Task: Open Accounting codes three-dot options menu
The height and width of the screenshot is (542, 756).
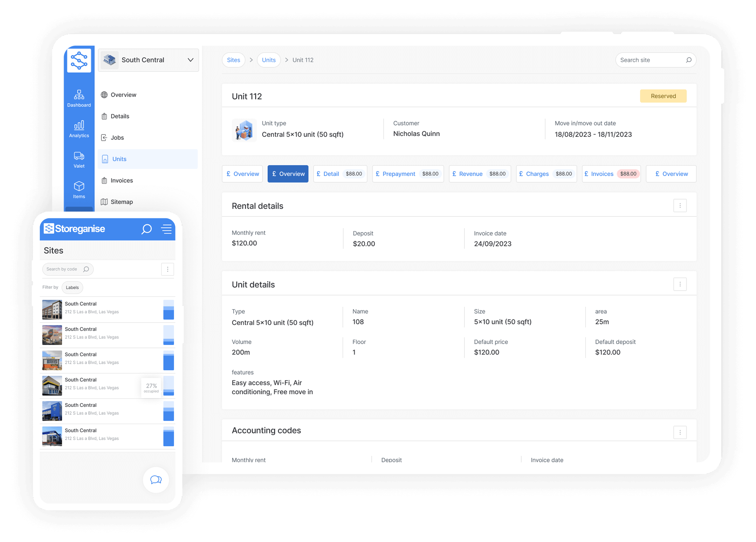Action: (680, 432)
